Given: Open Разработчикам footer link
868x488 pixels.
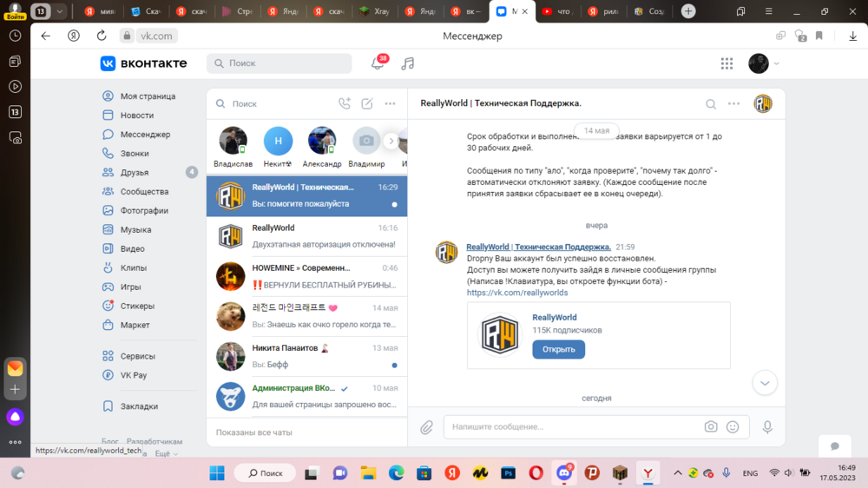Looking at the screenshot, I should tap(155, 441).
